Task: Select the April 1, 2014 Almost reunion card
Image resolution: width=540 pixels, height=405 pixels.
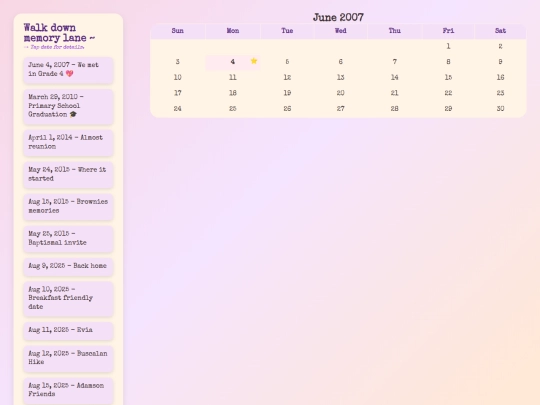Action: click(68, 142)
